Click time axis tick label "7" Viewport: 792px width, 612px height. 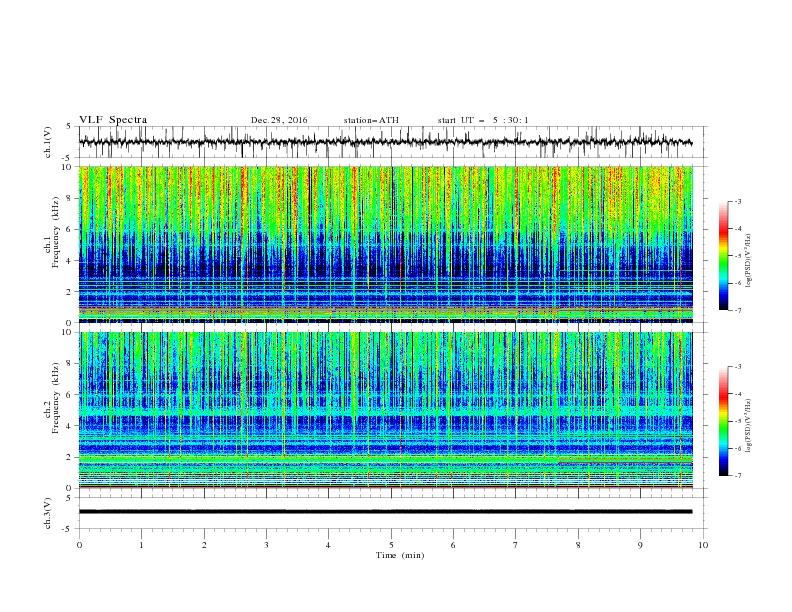point(516,545)
